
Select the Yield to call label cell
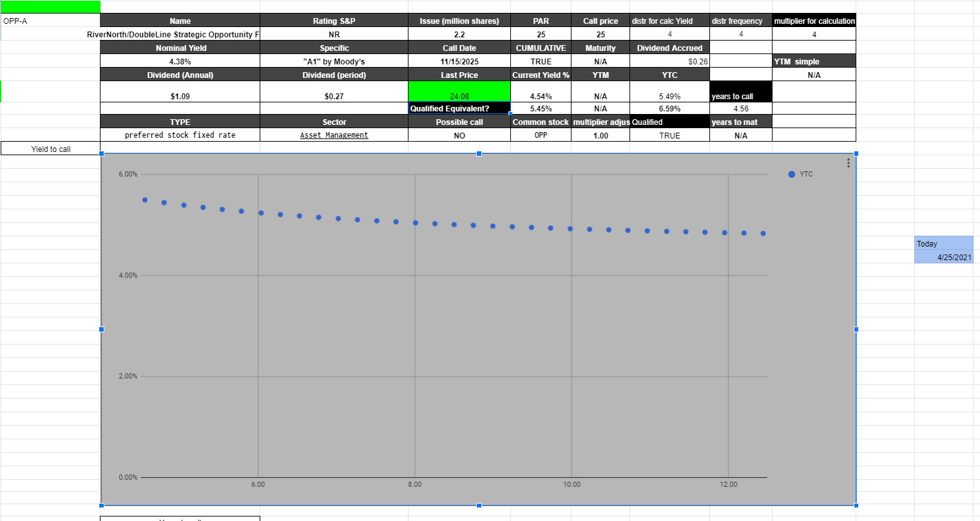tap(50, 149)
